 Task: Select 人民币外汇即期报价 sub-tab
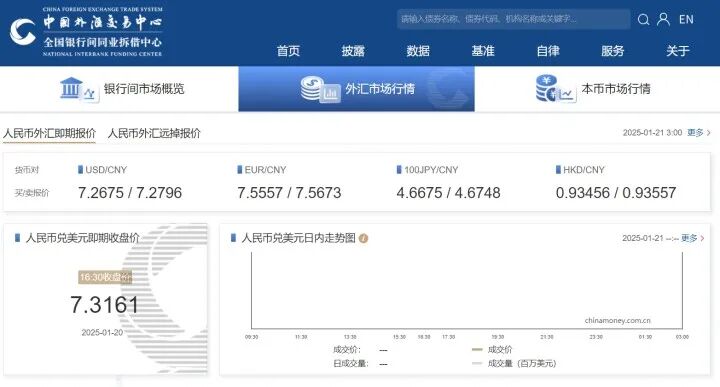[x=50, y=133]
